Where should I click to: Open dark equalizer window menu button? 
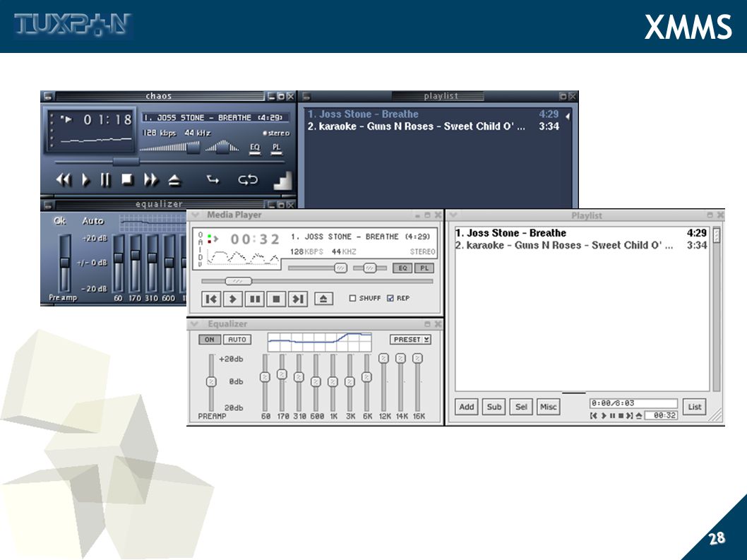click(x=47, y=205)
